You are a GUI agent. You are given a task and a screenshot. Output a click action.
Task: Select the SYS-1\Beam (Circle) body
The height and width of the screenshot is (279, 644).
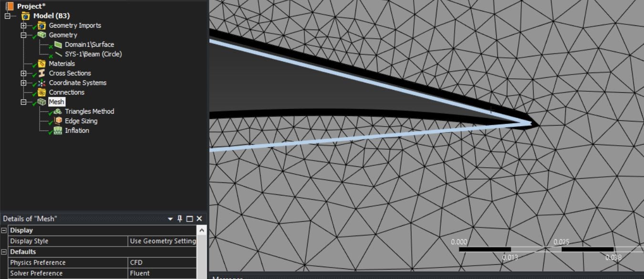point(93,54)
